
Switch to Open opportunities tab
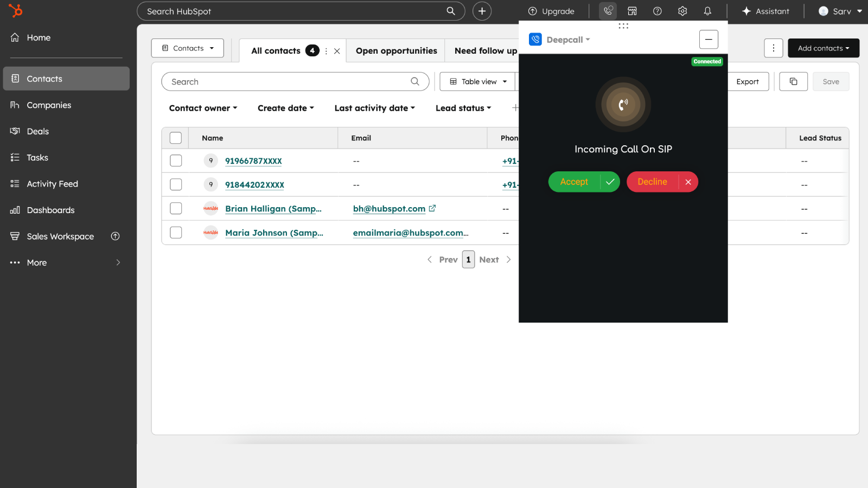pyautogui.click(x=396, y=50)
